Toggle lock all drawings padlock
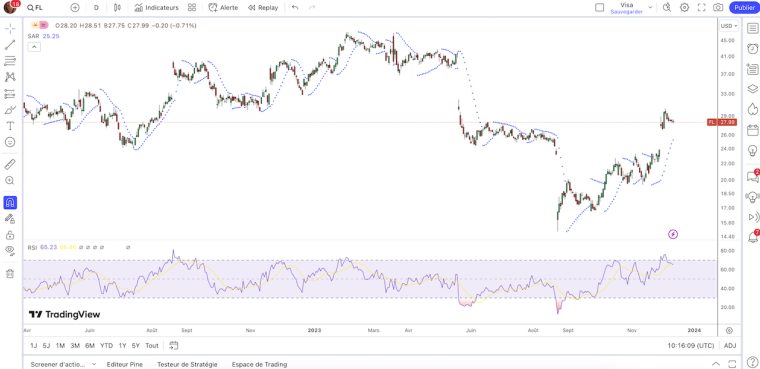 10,235
